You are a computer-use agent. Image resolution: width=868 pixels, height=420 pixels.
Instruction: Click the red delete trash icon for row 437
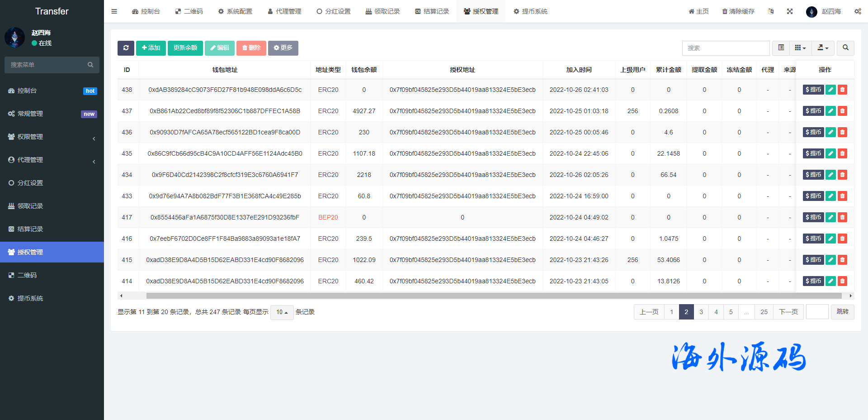point(842,111)
